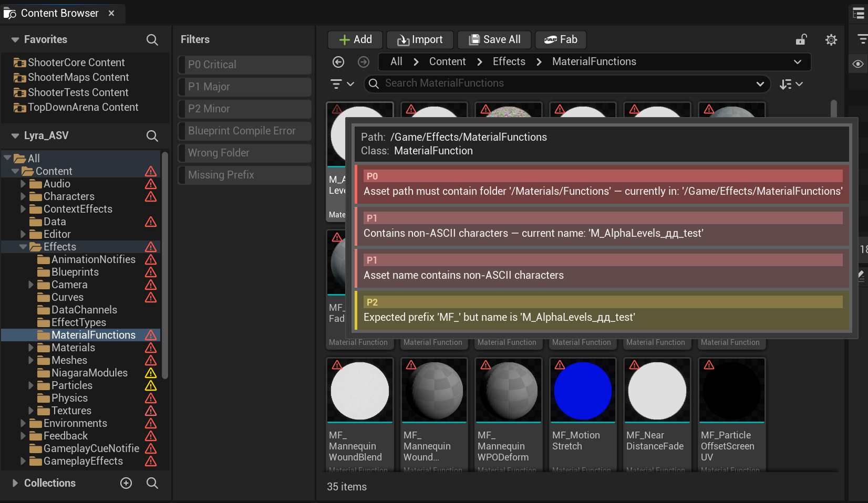The width and height of the screenshot is (868, 503).
Task: Toggle the Blueprint Compile Error filter
Action: 245,131
